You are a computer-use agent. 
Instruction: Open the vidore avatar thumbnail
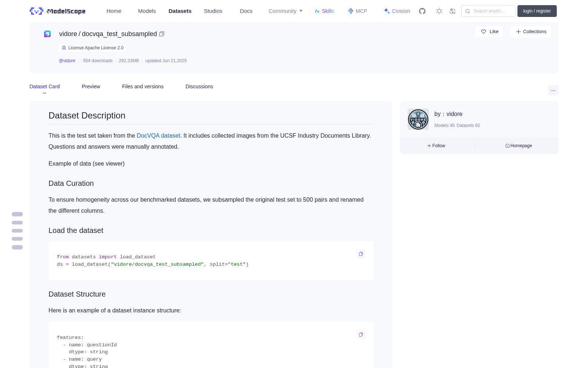click(418, 119)
